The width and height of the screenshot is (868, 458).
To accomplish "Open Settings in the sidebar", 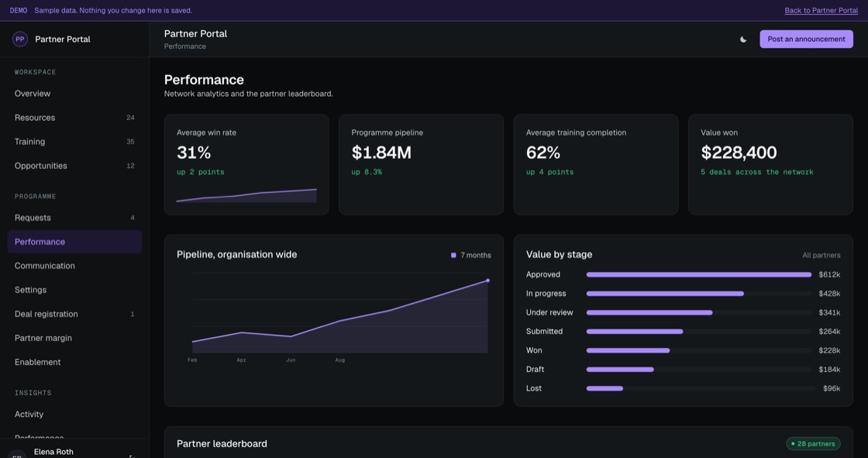I will point(74,290).
